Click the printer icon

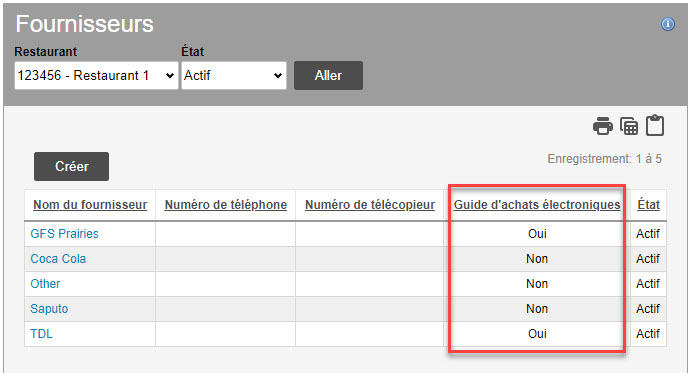pyautogui.click(x=602, y=126)
